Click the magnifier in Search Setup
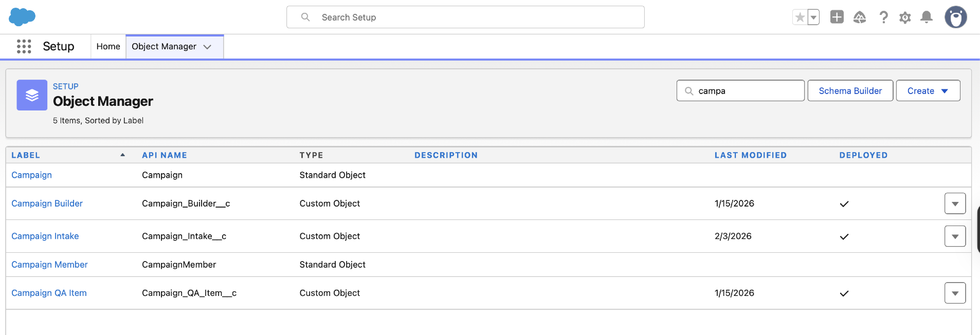 tap(305, 17)
